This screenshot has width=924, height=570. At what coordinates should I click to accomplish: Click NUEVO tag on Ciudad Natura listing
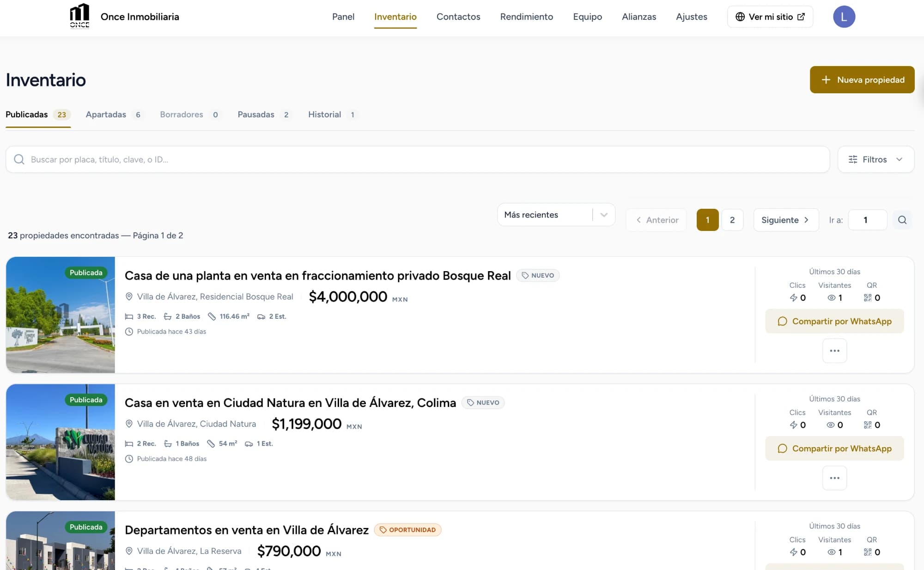[x=483, y=402]
